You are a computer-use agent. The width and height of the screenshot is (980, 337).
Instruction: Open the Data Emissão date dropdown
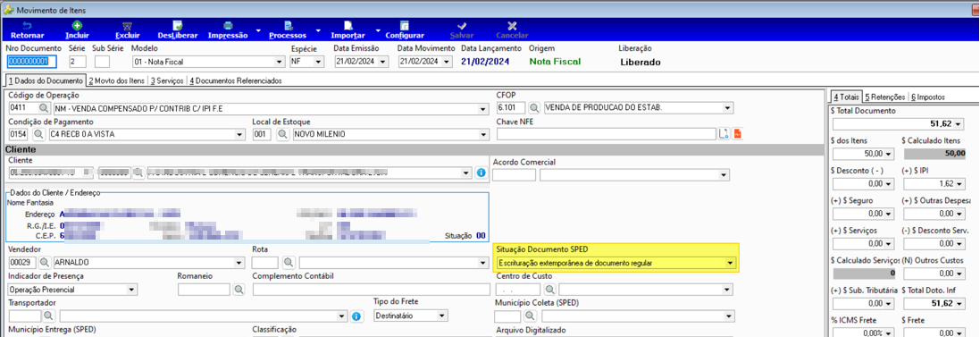(383, 62)
